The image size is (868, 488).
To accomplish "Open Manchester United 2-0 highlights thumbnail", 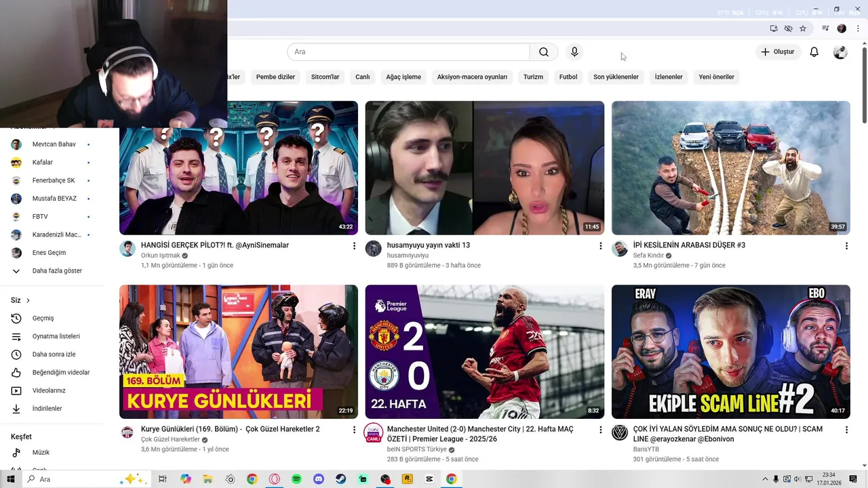I will (484, 352).
